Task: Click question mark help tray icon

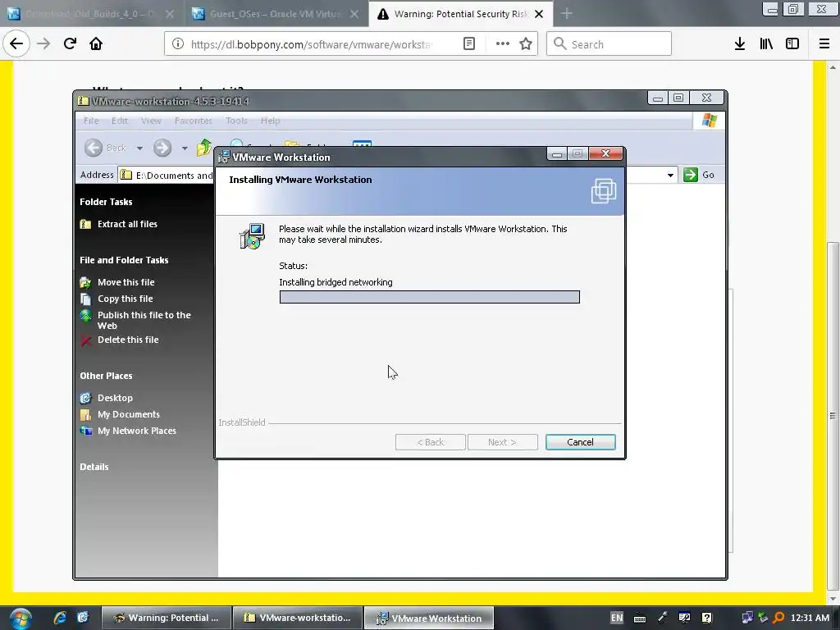Action: pyautogui.click(x=707, y=618)
